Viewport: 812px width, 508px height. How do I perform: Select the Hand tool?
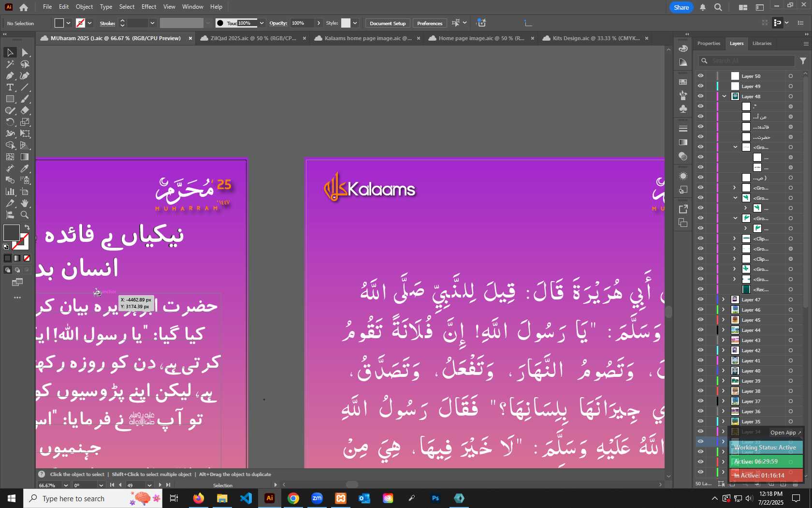[25, 203]
